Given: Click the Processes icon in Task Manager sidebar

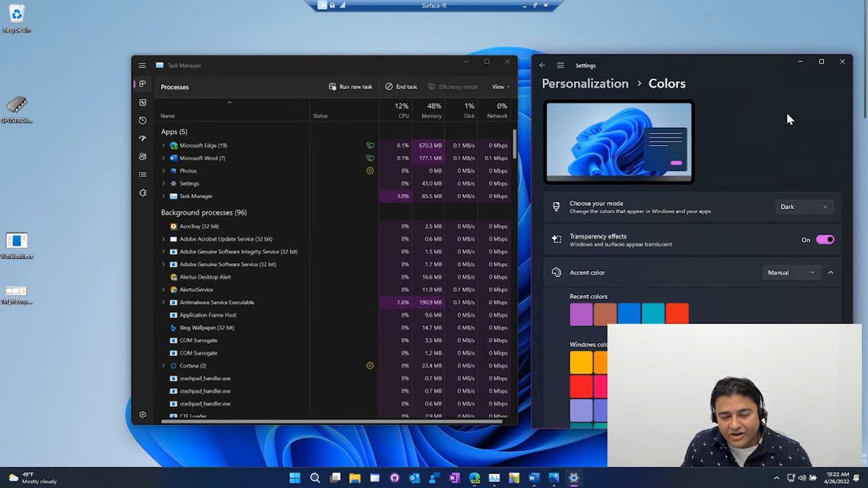Looking at the screenshot, I should (x=142, y=83).
